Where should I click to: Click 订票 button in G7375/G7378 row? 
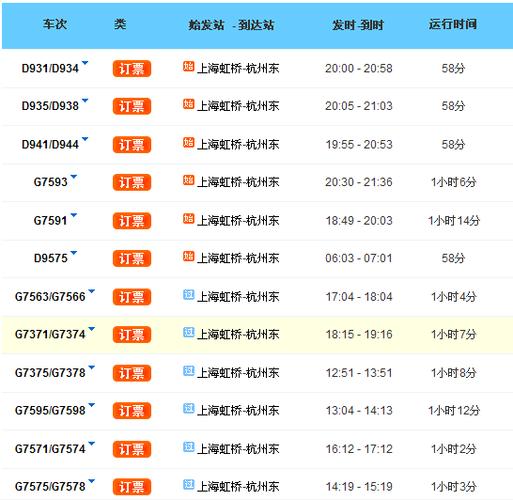click(x=132, y=373)
